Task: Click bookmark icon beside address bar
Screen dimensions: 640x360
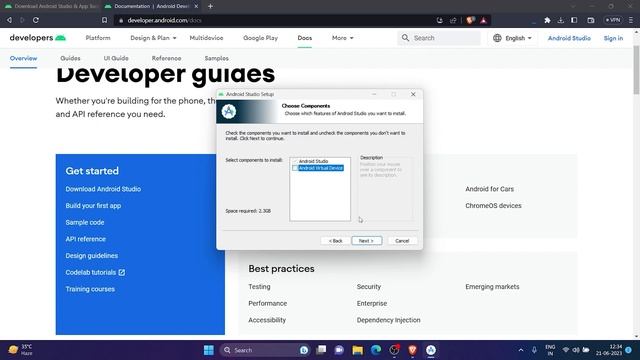Action: tap(104, 20)
